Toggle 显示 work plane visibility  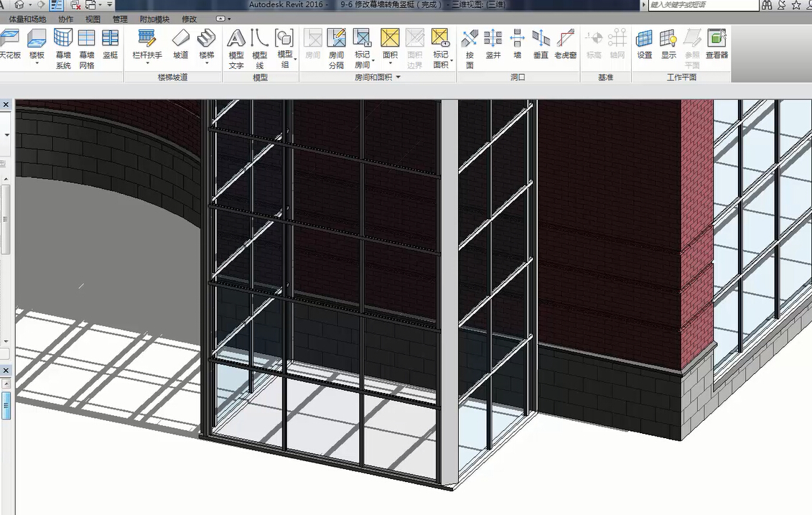point(668,45)
